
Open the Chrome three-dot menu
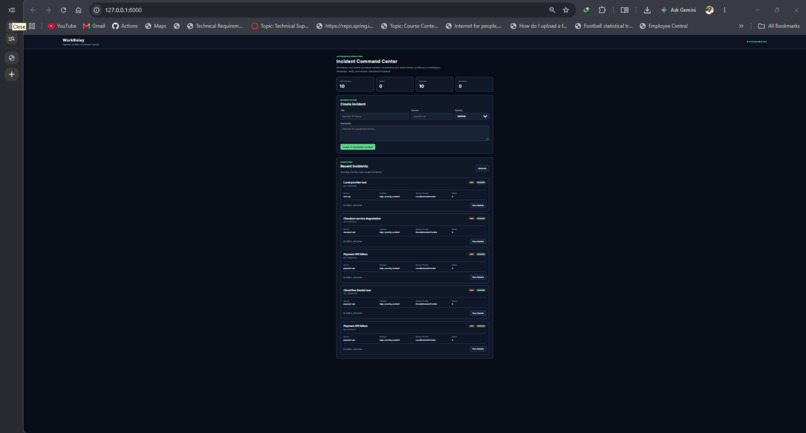[724, 10]
